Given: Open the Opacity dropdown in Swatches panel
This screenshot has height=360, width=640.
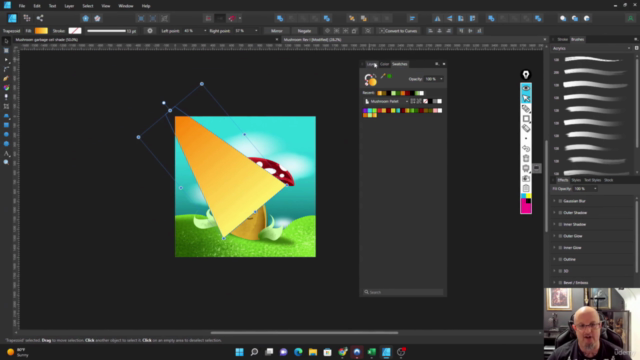Looking at the screenshot, I should 441,79.
